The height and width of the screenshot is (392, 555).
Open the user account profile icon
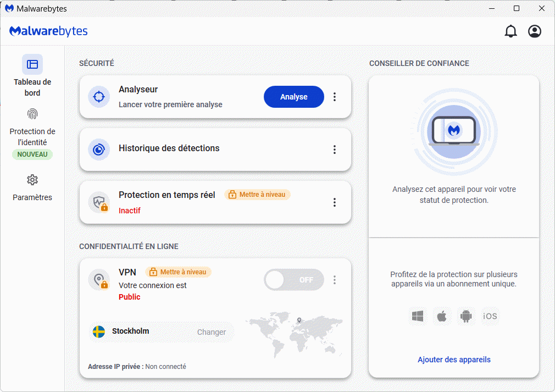click(x=535, y=31)
